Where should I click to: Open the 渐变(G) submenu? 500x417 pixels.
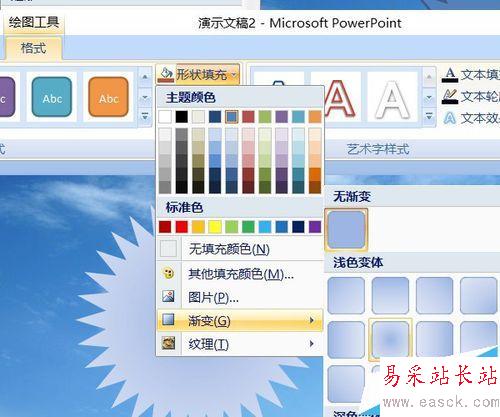(x=240, y=320)
